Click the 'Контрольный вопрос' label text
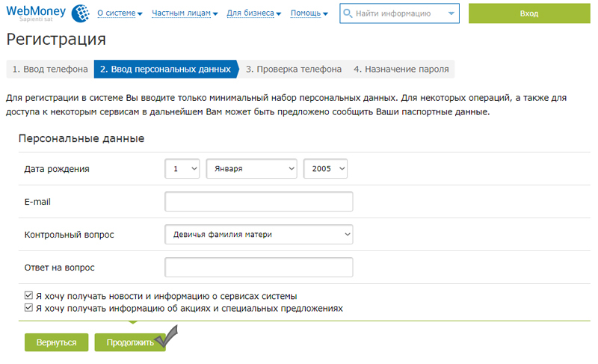598x364 pixels. (x=69, y=235)
